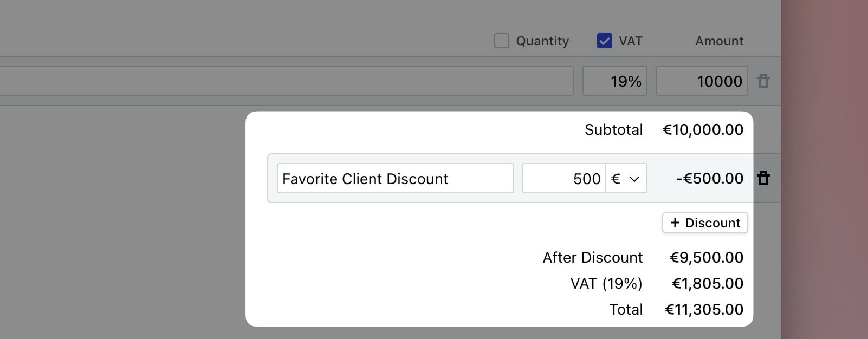The image size is (868, 339).
Task: Enable the Quantity column checkbox
Action: 502,41
